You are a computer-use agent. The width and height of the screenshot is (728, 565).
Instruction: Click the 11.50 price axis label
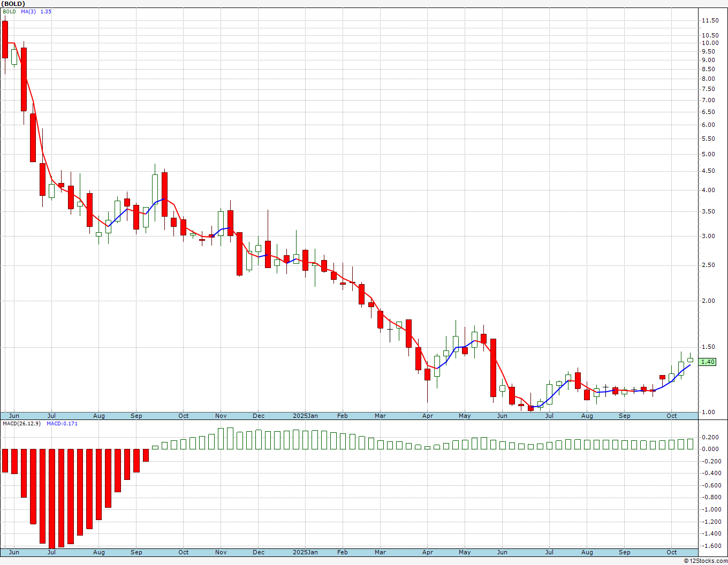coord(710,20)
